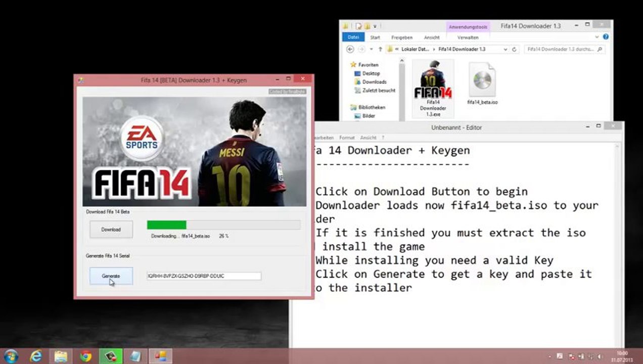Launch Google Chrome from the taskbar
This screenshot has height=364, width=643.
[x=85, y=356]
